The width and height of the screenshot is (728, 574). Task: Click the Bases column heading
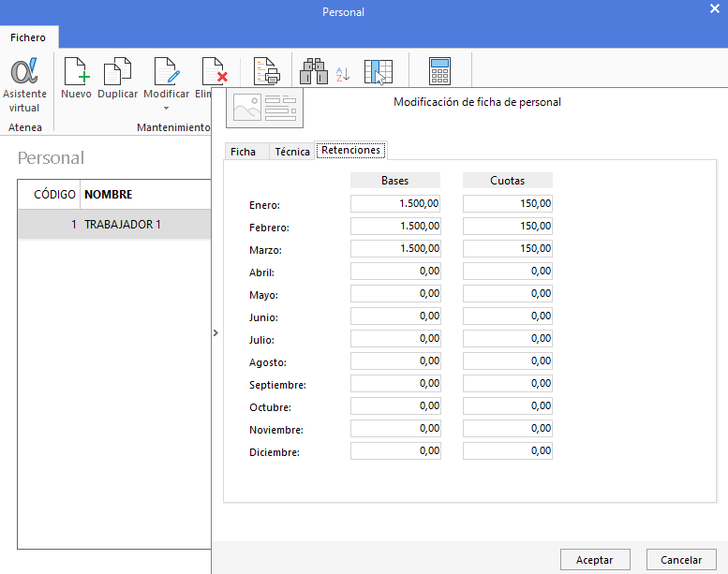(x=395, y=181)
